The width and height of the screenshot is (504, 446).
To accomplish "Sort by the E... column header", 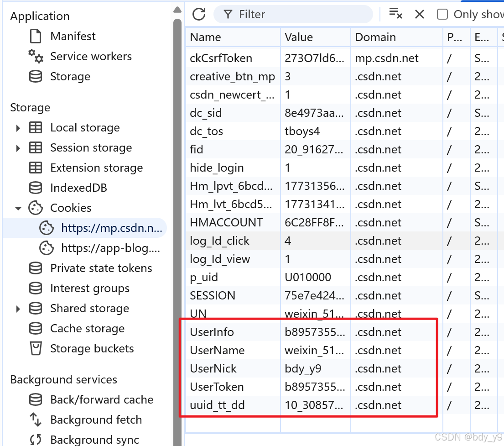I will pyautogui.click(x=484, y=37).
